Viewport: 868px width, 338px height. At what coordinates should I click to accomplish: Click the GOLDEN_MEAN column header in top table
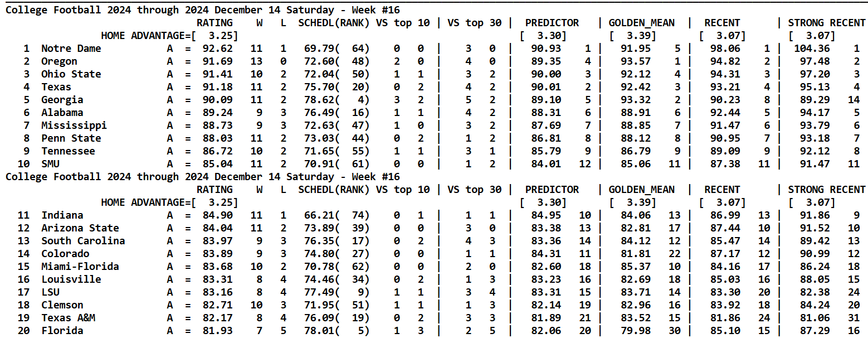641,23
